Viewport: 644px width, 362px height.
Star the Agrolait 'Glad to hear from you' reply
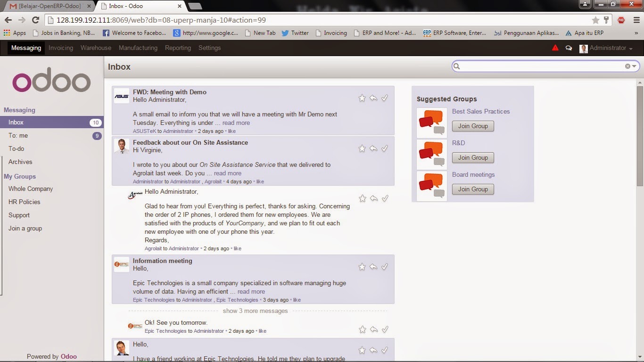(x=363, y=198)
